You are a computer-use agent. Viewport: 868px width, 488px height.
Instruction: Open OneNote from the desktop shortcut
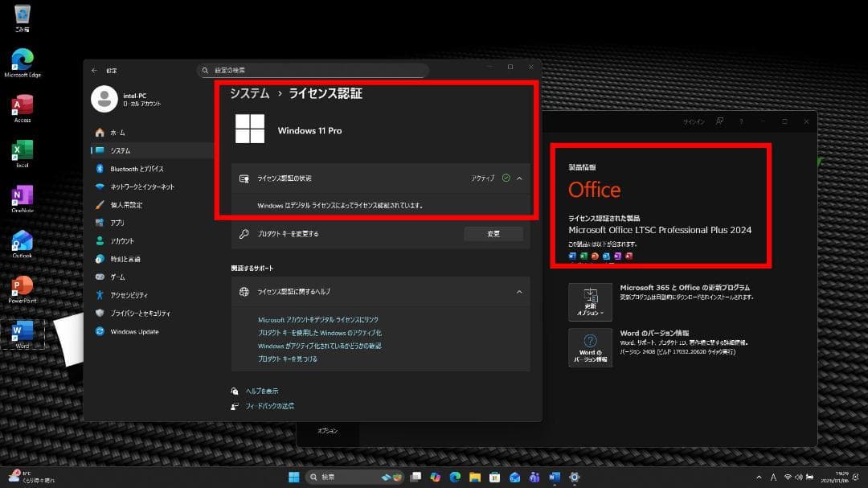[x=21, y=197]
